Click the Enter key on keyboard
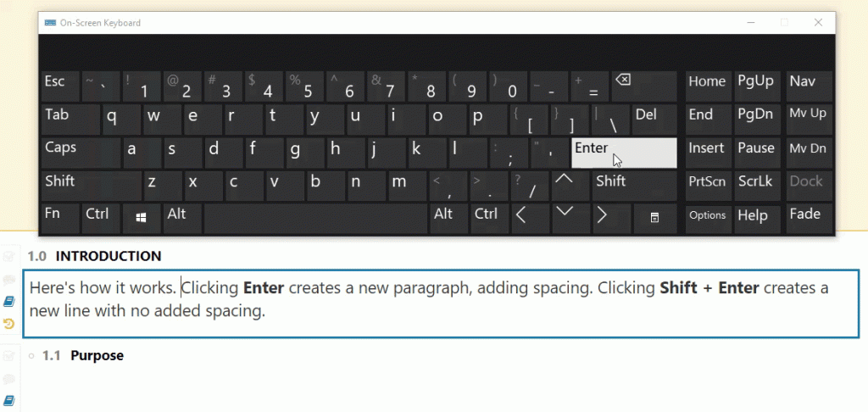The width and height of the screenshot is (868, 412). [624, 153]
